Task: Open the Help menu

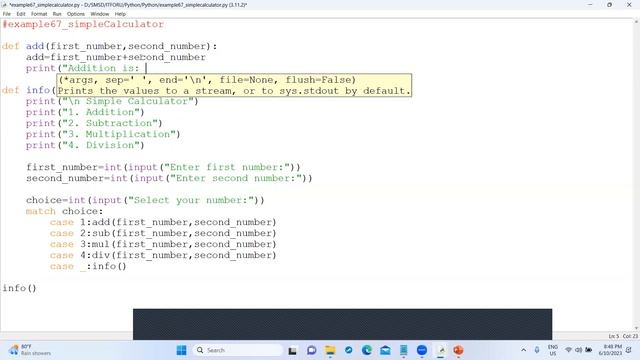Action: 120,14
